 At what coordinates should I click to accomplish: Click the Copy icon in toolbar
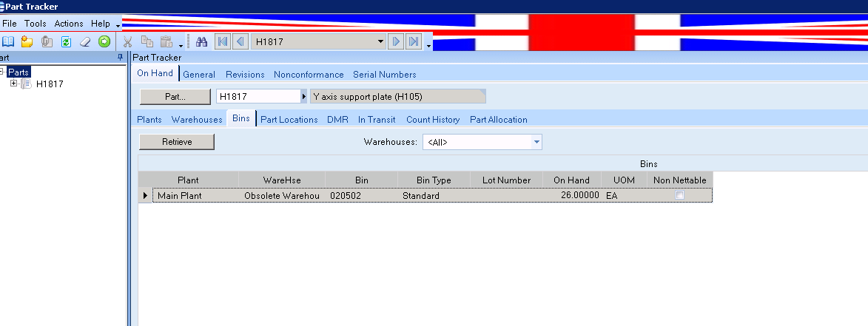pyautogui.click(x=147, y=41)
